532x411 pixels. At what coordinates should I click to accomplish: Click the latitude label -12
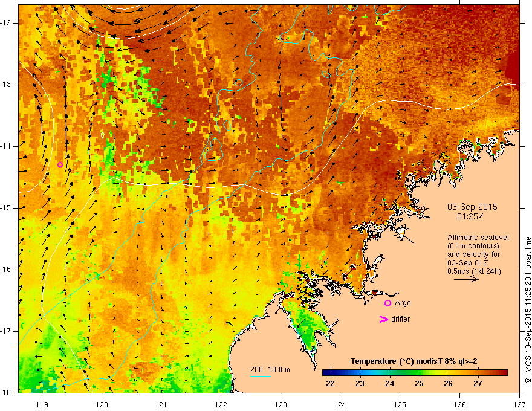(7, 23)
